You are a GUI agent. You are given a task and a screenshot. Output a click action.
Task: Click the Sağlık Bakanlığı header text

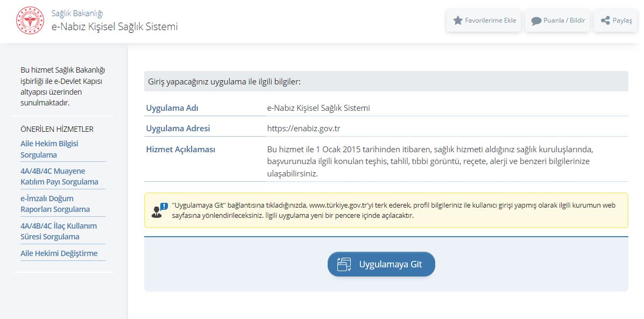pyautogui.click(x=77, y=13)
